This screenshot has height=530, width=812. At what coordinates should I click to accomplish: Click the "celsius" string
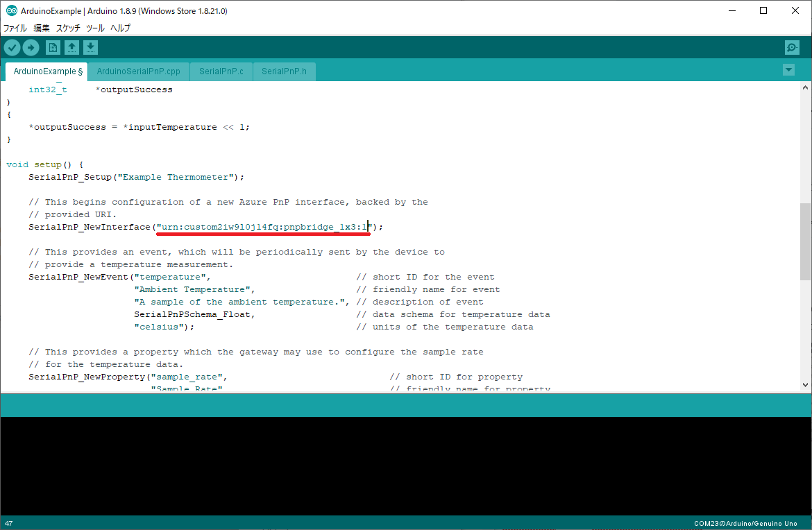point(159,327)
